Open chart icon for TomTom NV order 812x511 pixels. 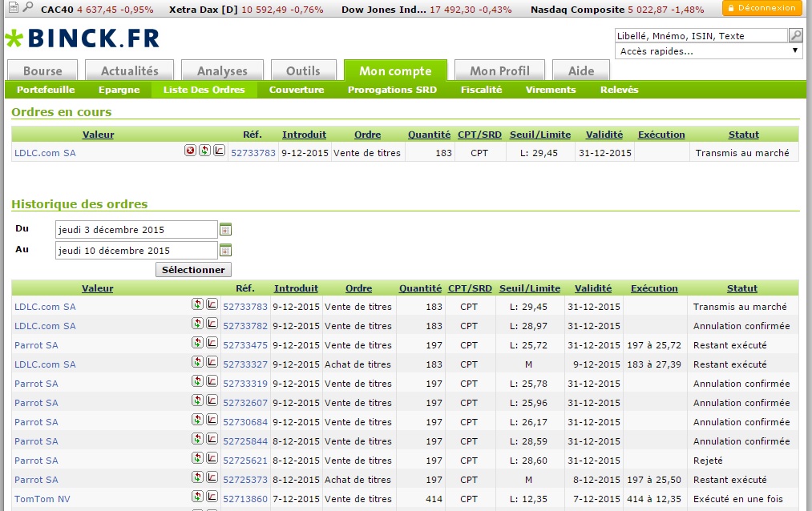tap(212, 498)
